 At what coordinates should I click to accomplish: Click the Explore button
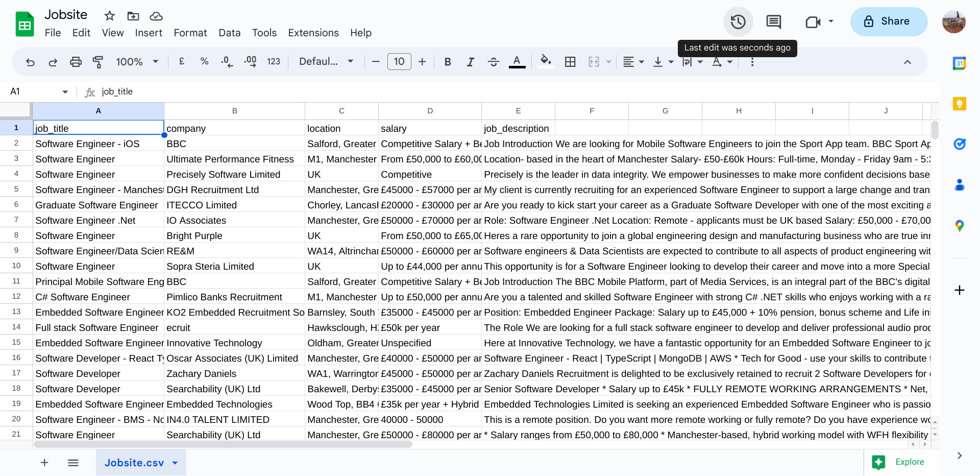(899, 462)
